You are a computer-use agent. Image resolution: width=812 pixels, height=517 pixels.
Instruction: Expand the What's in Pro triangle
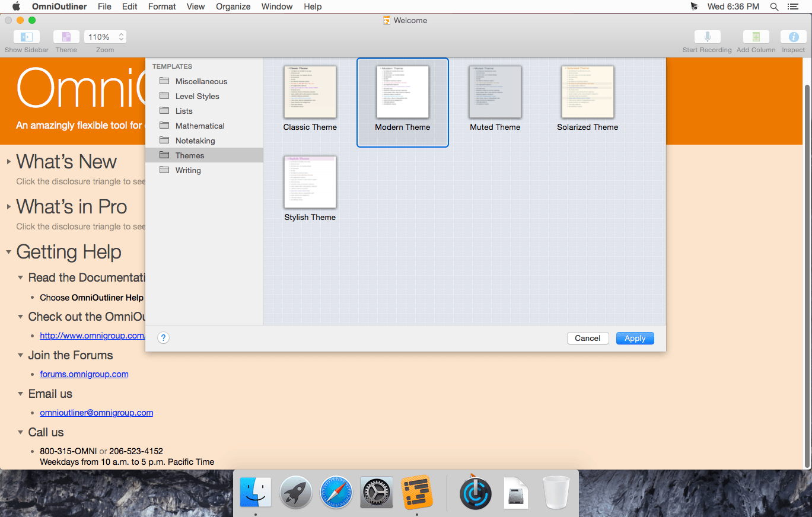point(9,207)
